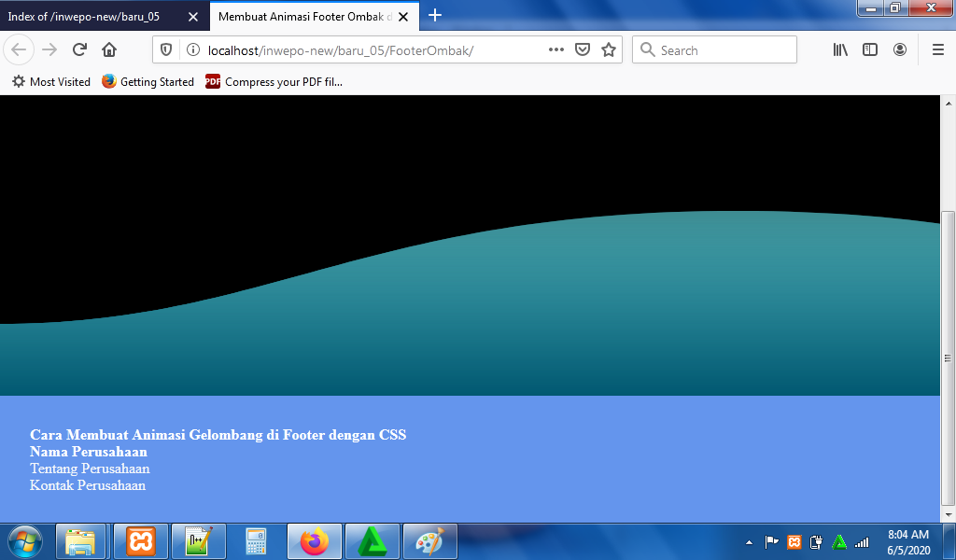Open the page actions three-dot menu

(x=556, y=50)
